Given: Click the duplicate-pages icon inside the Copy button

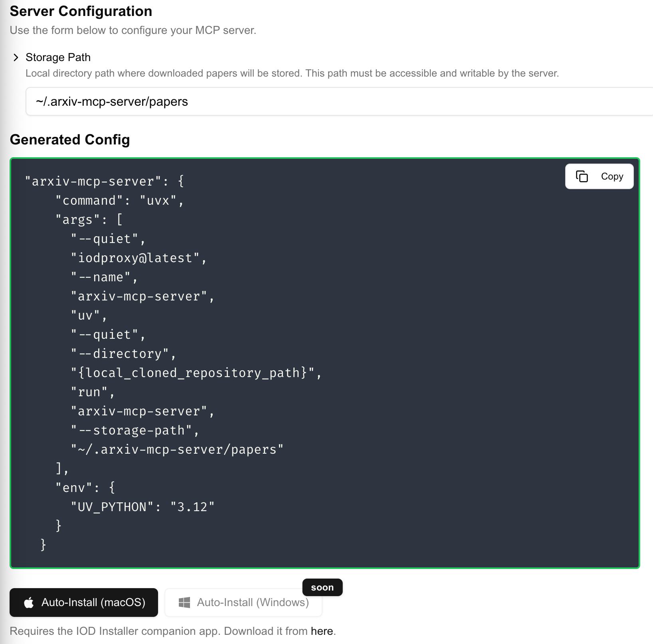Looking at the screenshot, I should pyautogui.click(x=582, y=176).
